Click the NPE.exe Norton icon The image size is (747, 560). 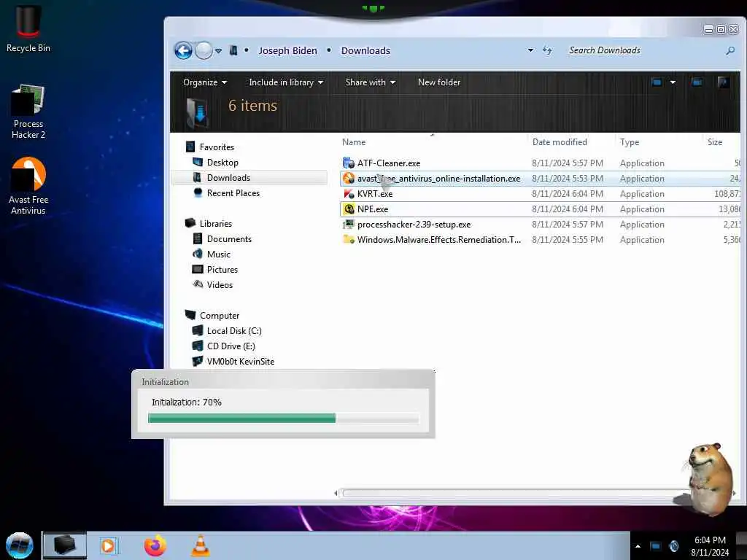pos(349,209)
